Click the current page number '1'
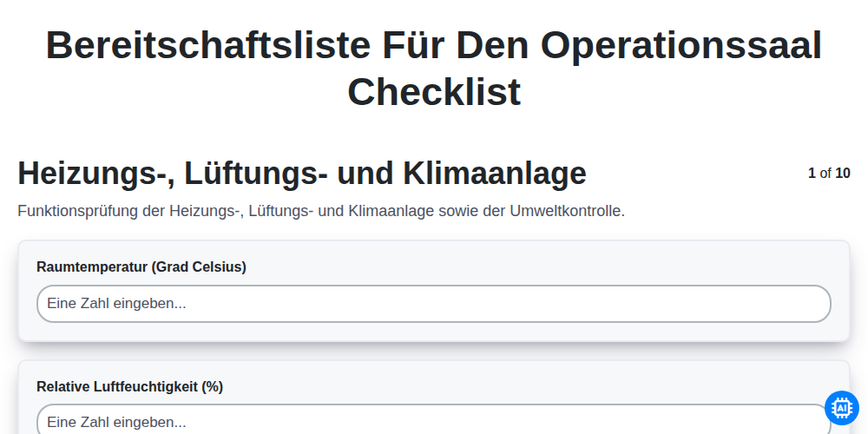This screenshot has height=434, width=868. [812, 174]
